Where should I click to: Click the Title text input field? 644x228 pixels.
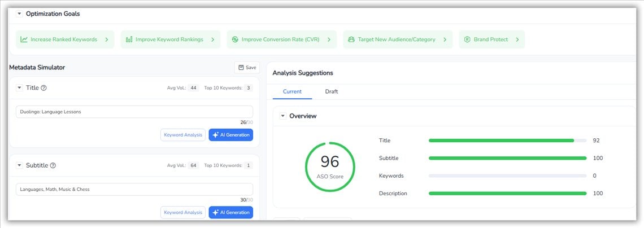[134, 112]
